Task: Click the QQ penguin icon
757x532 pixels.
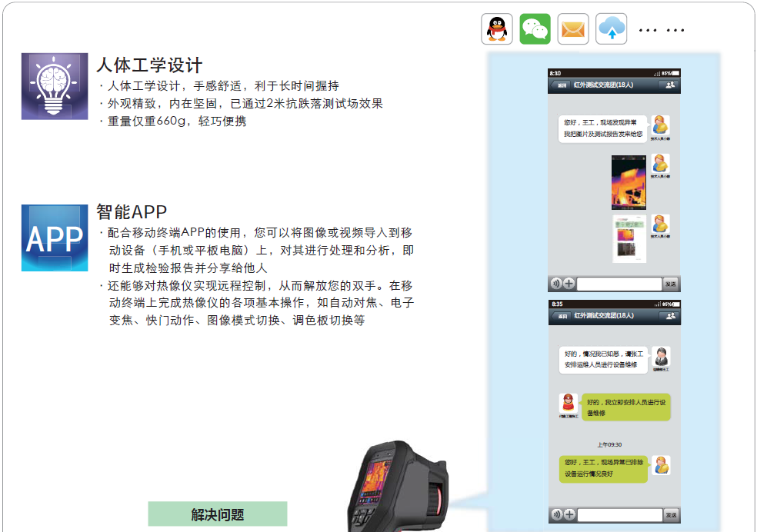Action: 497,29
